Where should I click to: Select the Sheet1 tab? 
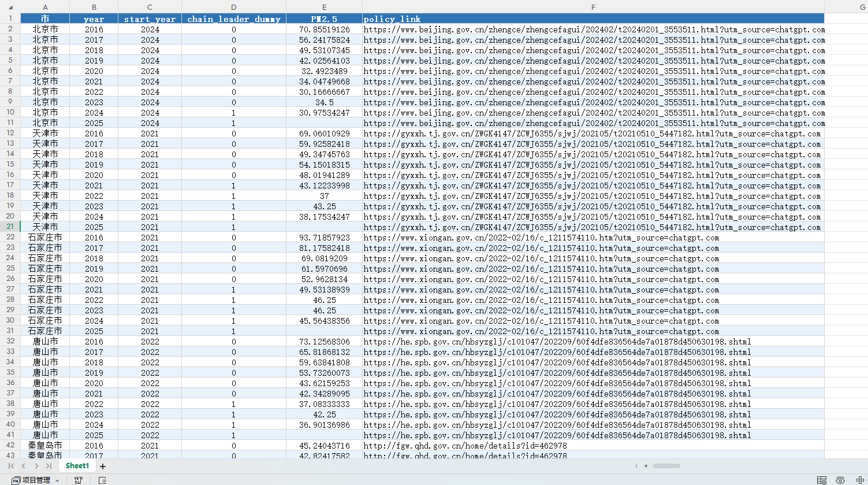77,466
